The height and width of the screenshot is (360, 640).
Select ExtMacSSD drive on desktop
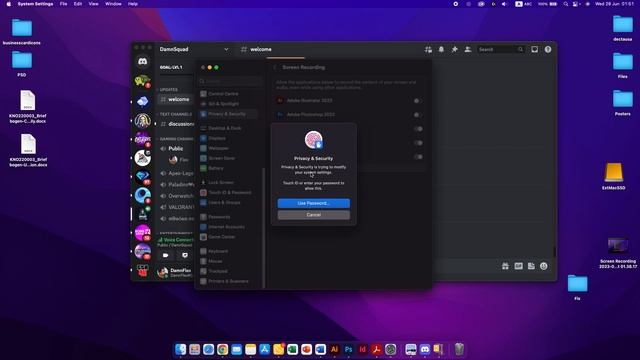613,176
